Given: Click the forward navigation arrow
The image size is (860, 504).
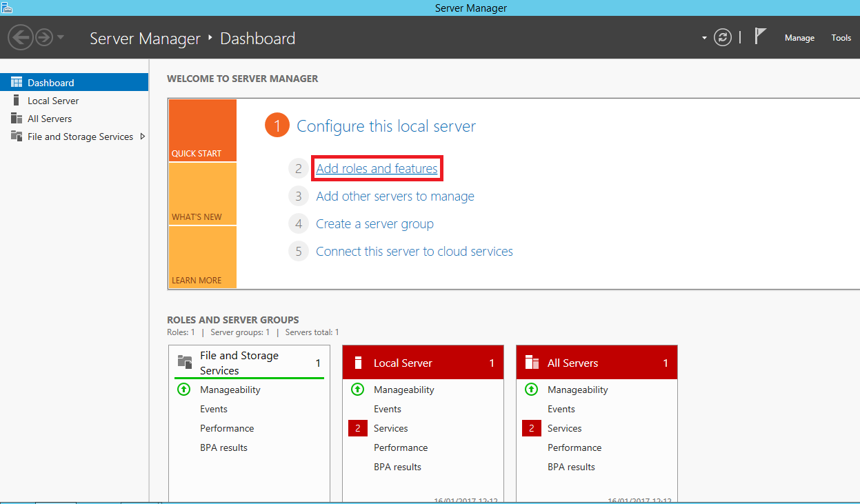Looking at the screenshot, I should coord(44,37).
